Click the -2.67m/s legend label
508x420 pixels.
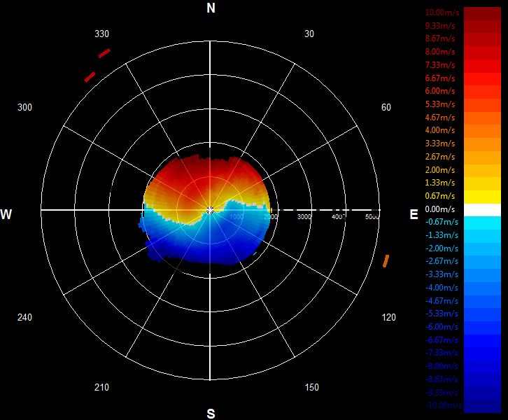click(x=442, y=261)
